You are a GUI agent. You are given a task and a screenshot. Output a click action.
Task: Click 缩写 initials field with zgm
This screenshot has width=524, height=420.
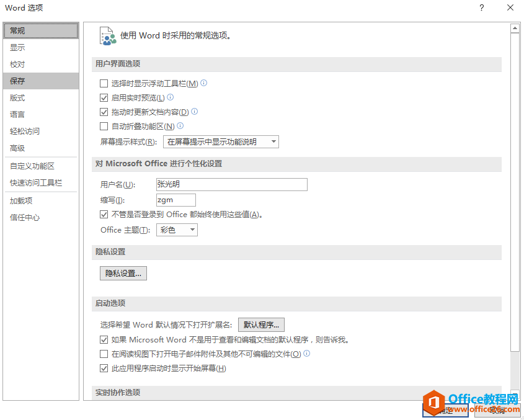pyautogui.click(x=175, y=200)
